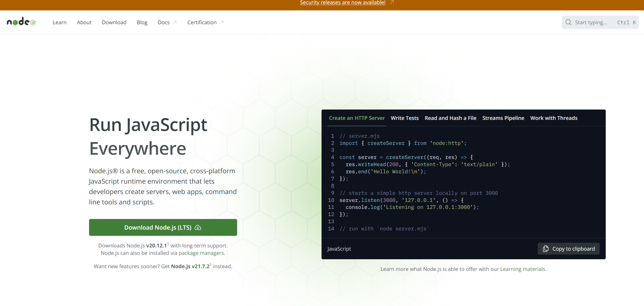The height and width of the screenshot is (306, 644).
Task: Click the copy icon in Copy to clipboard
Action: [546, 249]
